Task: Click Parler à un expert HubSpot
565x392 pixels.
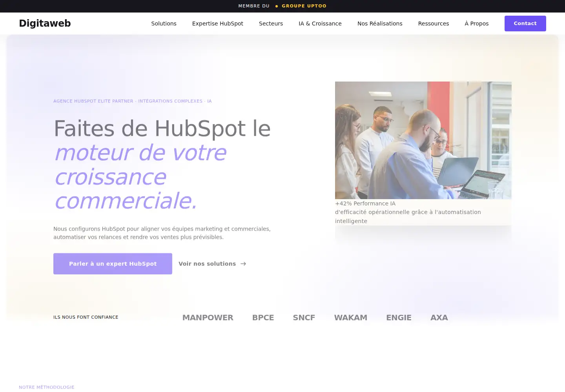Action: pos(113,264)
